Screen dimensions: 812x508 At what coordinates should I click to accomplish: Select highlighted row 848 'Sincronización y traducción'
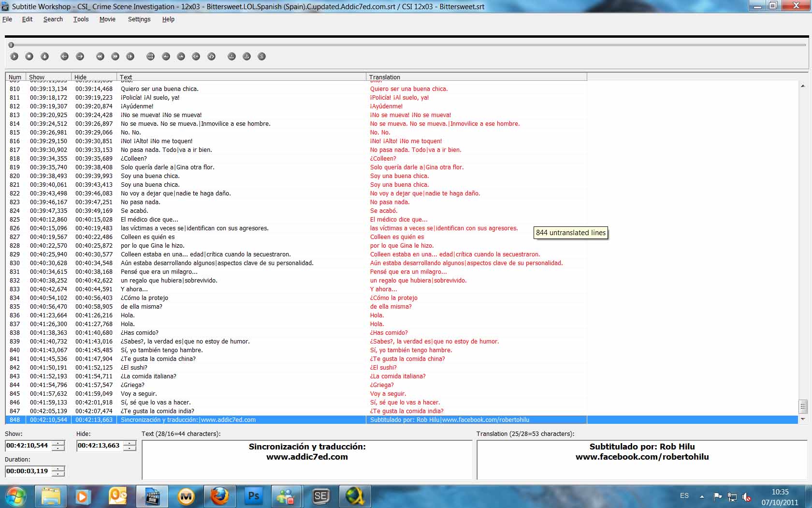(x=296, y=420)
